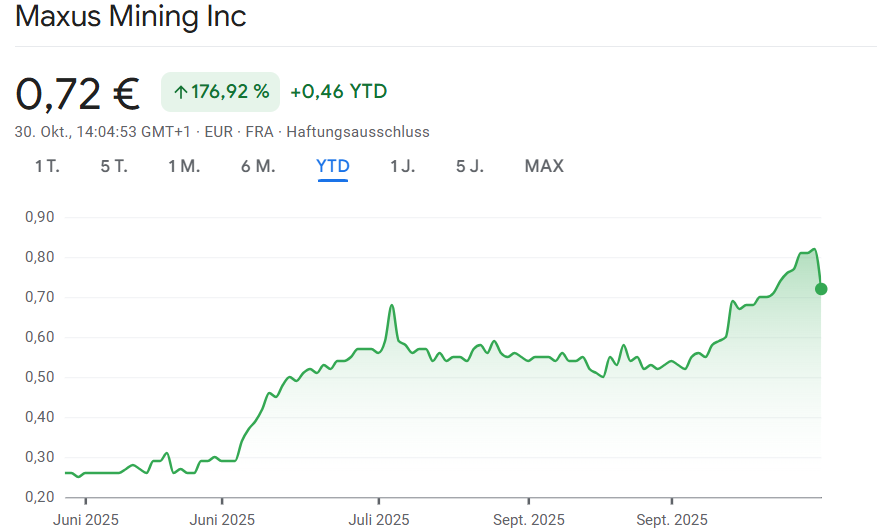Click the Maxus Mining Inc title

click(131, 17)
